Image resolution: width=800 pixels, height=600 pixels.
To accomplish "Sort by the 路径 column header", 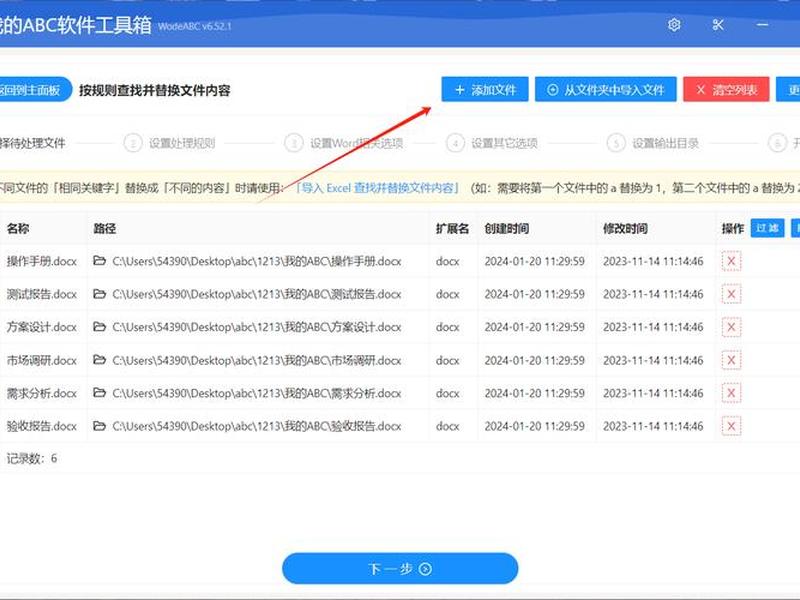I will [x=105, y=228].
